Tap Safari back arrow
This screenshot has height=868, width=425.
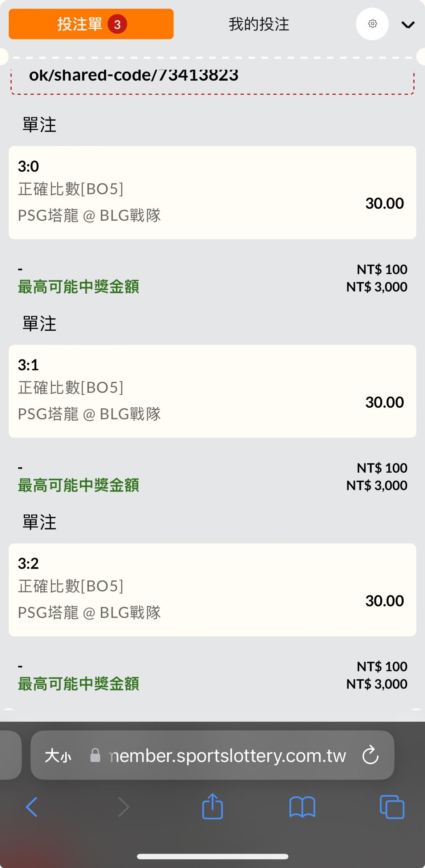[32, 807]
